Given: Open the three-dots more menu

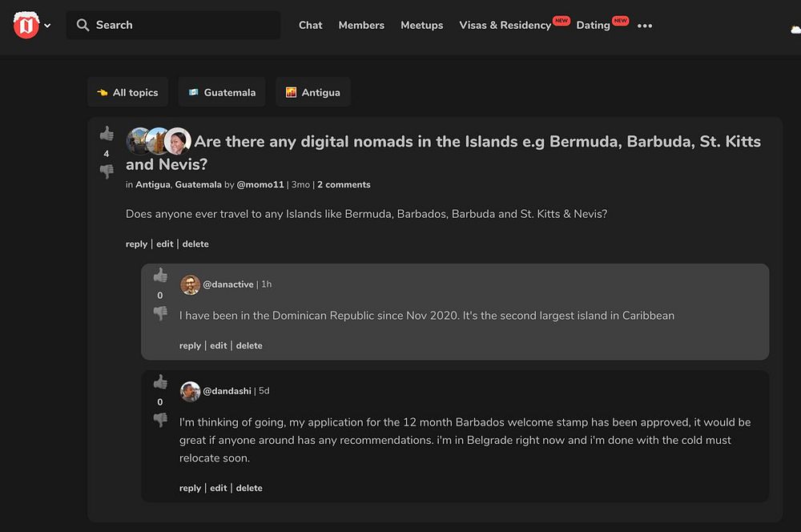Looking at the screenshot, I should click(645, 26).
